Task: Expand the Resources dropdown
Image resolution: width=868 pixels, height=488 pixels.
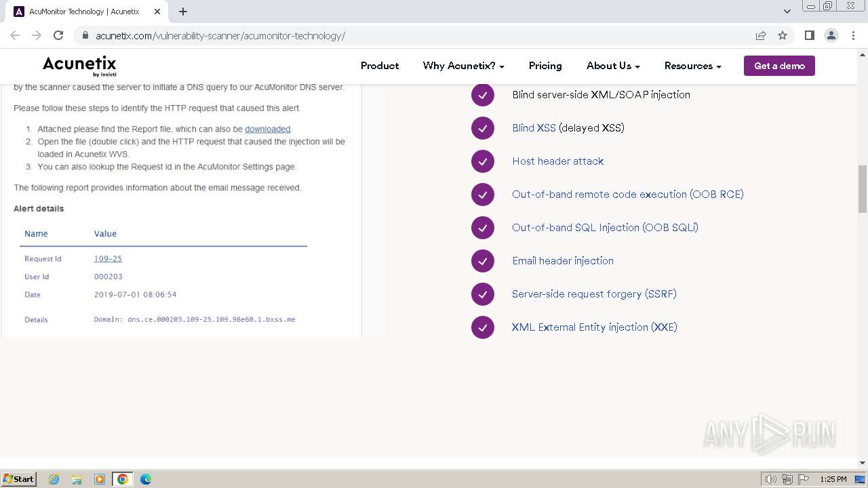Action: coord(692,66)
